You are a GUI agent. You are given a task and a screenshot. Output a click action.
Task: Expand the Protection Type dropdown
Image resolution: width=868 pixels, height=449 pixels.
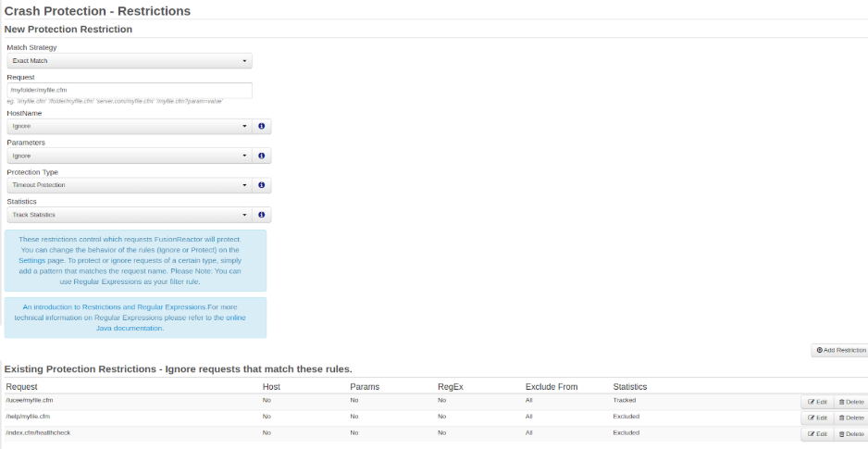tap(129, 185)
